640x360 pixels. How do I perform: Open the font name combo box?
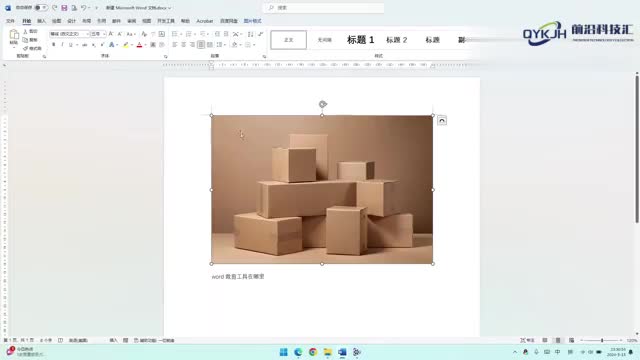(x=69, y=34)
